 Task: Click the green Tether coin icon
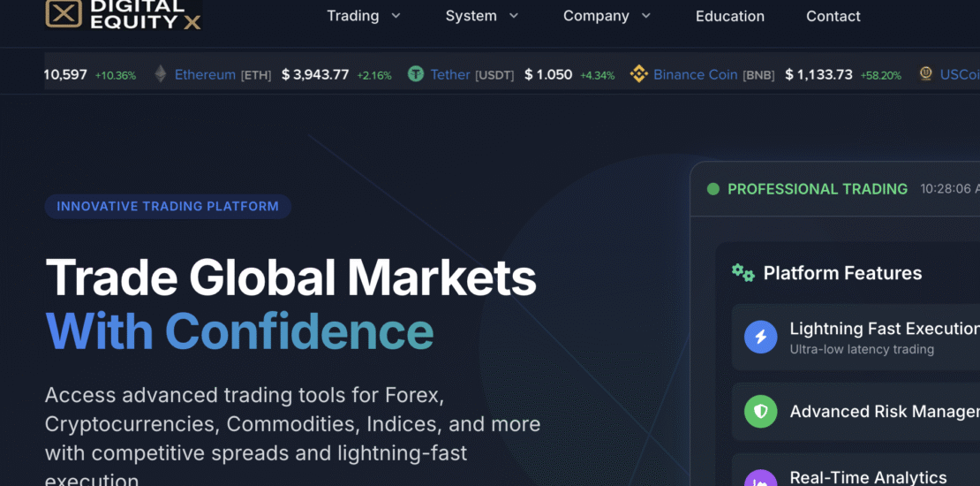pyautogui.click(x=416, y=74)
